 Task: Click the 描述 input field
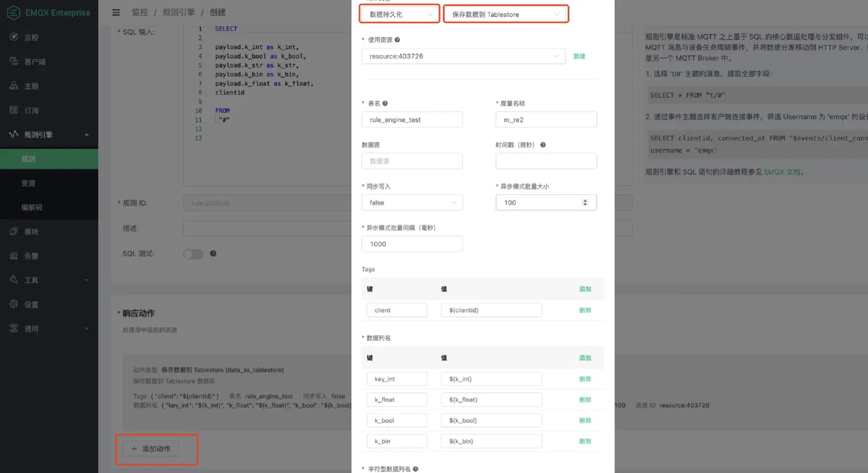pyautogui.click(x=267, y=229)
